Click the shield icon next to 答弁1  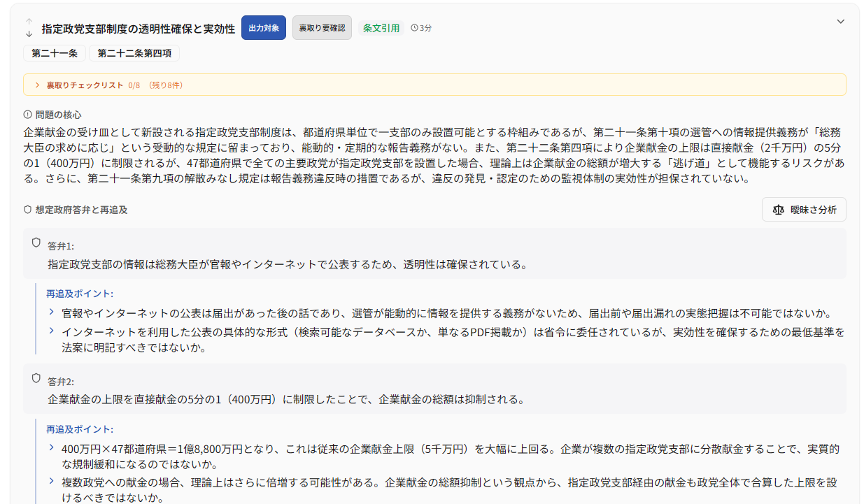coord(36,243)
